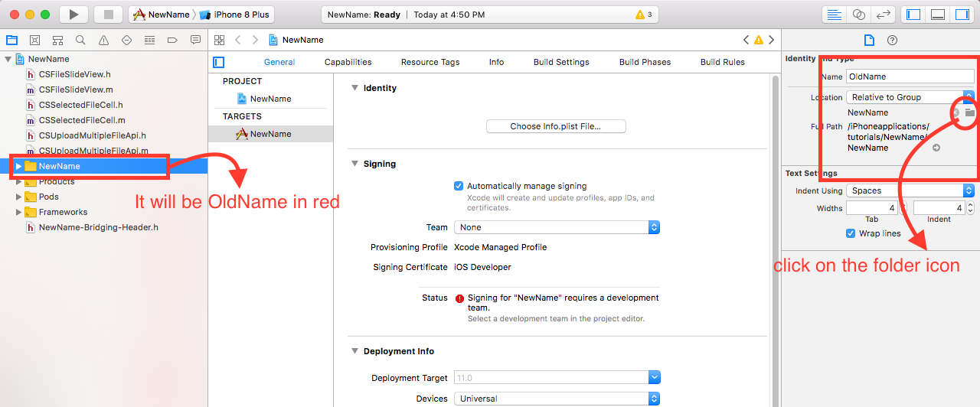Toggle the Utilities pane

[x=961, y=15]
